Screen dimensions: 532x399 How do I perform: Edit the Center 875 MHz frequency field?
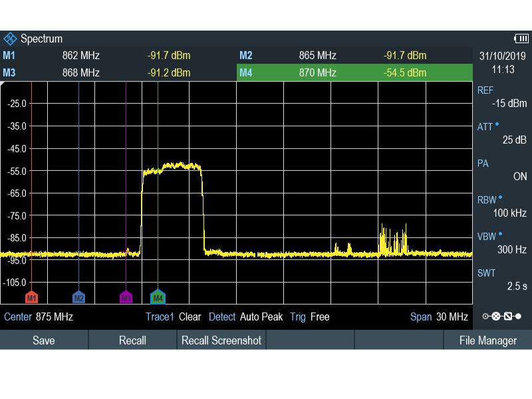(39, 317)
